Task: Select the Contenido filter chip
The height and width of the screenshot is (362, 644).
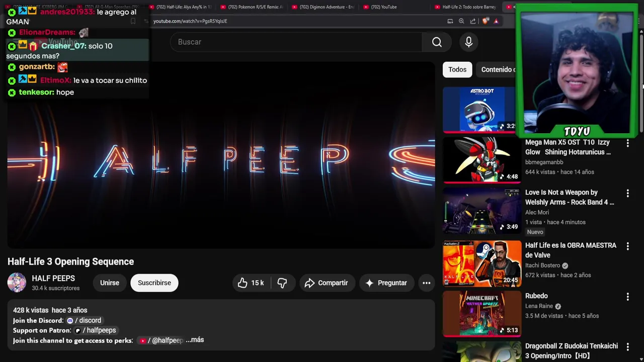Action: tap(496, 69)
